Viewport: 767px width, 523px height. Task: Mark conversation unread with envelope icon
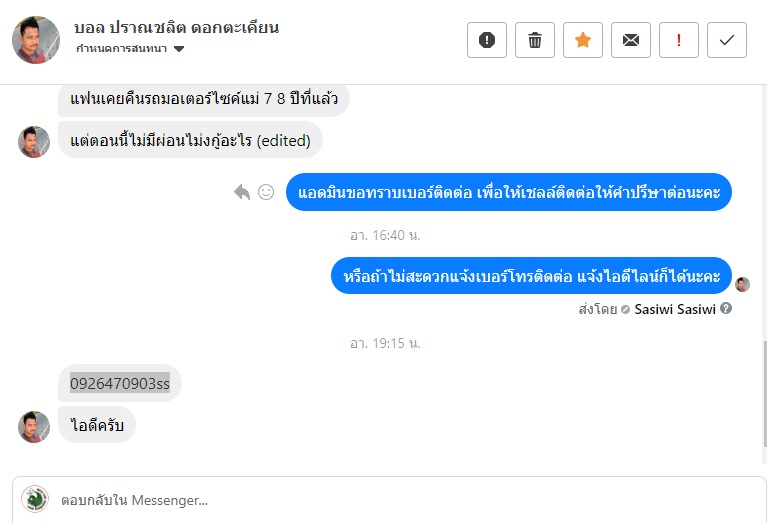click(x=631, y=40)
